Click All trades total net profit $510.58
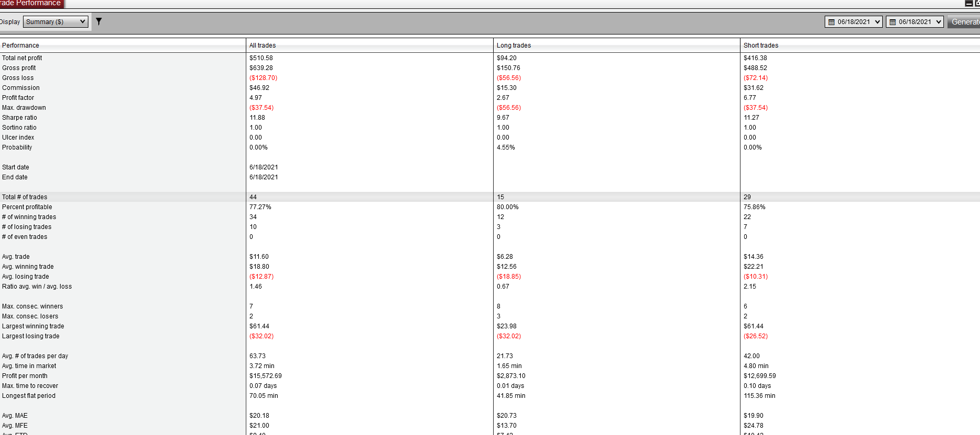This screenshot has height=435, width=980. point(261,58)
